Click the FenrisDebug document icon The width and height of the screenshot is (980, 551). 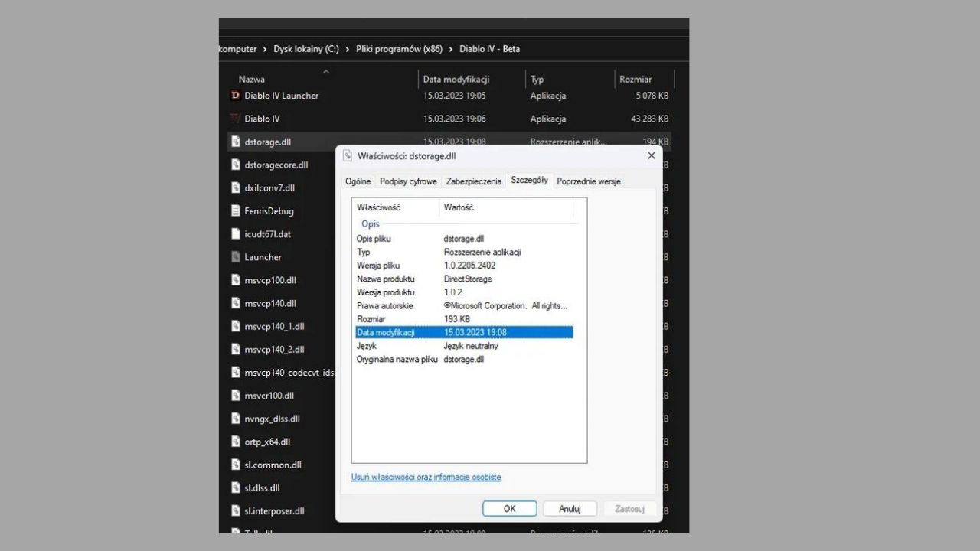pos(236,210)
